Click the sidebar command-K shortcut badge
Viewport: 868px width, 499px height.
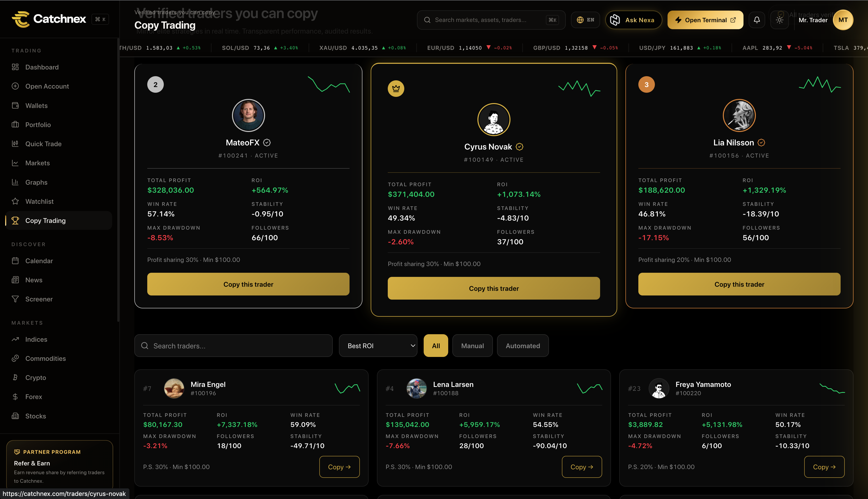[100, 19]
